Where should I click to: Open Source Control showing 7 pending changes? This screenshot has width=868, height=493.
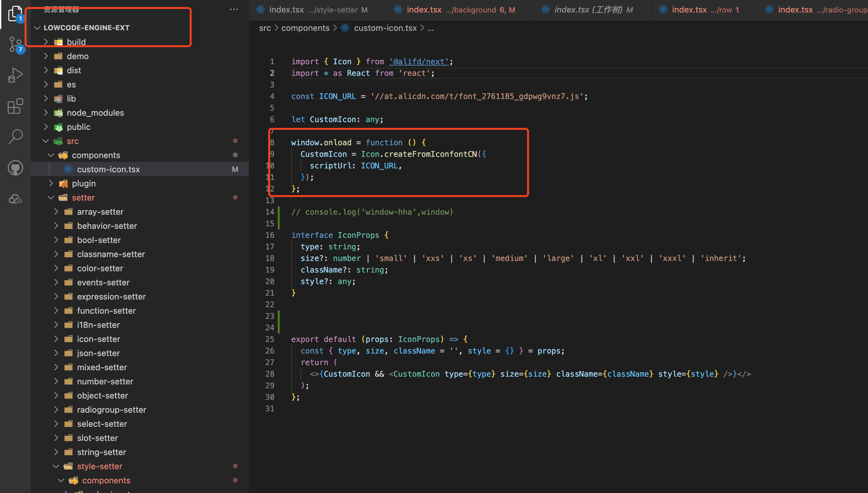[15, 44]
